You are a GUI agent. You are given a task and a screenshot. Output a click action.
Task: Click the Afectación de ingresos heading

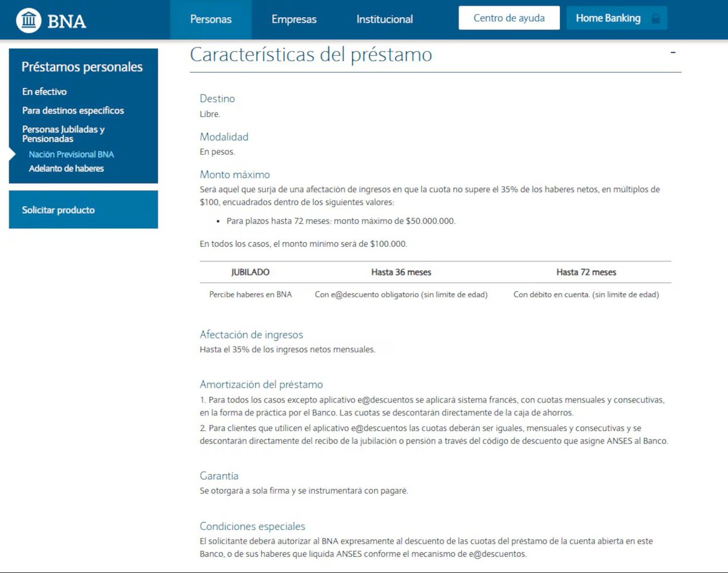(251, 335)
